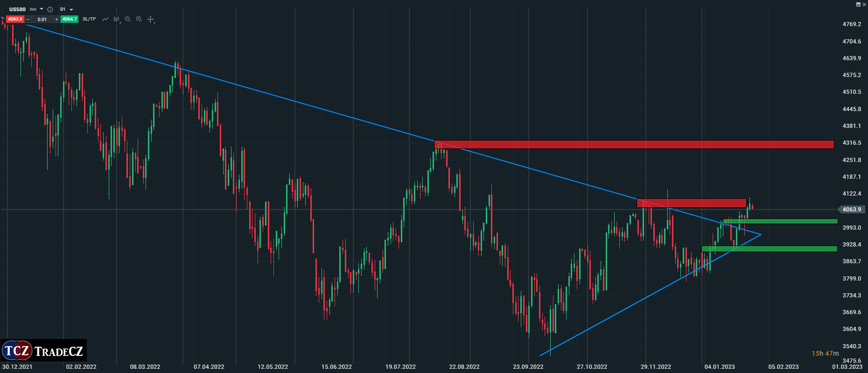Viewport: 868px width, 373px height.
Task: Click the current price label 4063.9 on axis
Action: coord(852,210)
